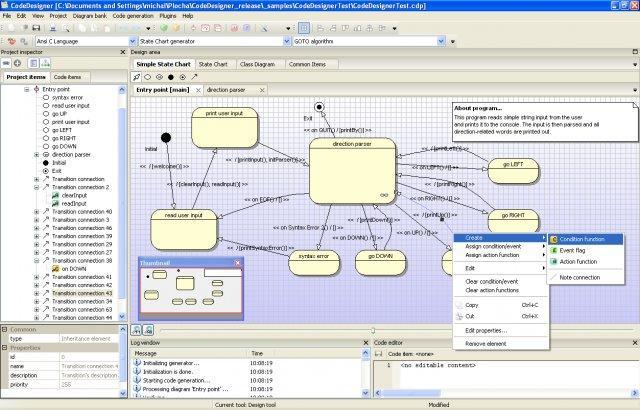The width and height of the screenshot is (640, 410).
Task: Collapse Transition connection 2 node
Action: pos(36,187)
